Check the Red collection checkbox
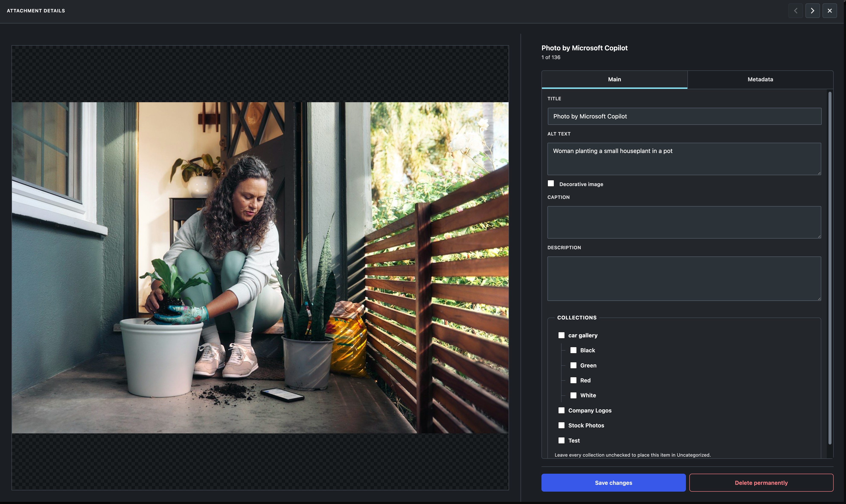Screen dimensions: 846x504 (x=573, y=380)
